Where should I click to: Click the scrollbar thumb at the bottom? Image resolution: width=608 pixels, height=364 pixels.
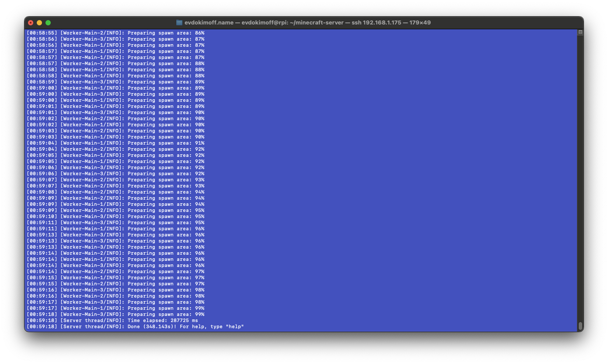[x=580, y=326]
